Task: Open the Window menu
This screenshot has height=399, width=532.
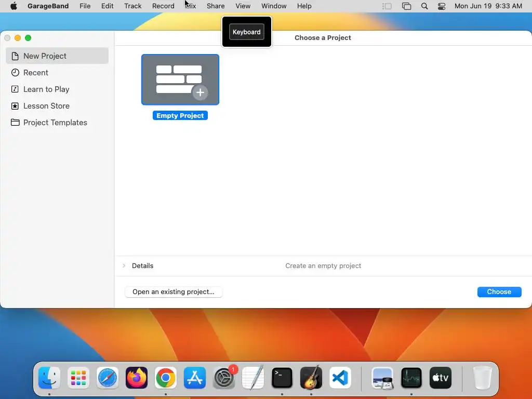Action: click(274, 6)
